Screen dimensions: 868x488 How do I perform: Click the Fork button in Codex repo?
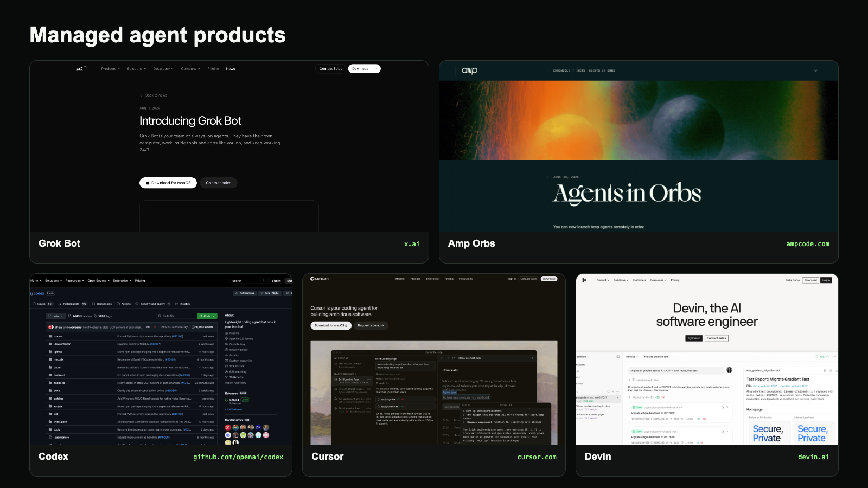270,293
